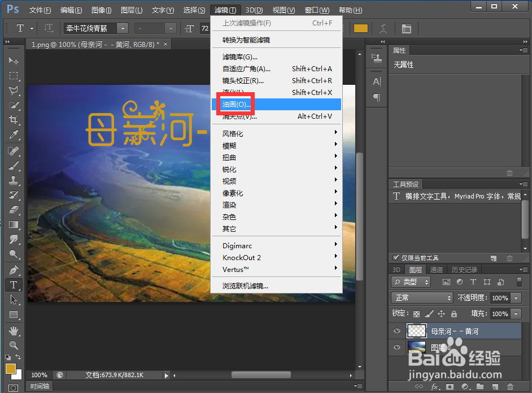The width and height of the screenshot is (532, 393).
Task: Select the Rectangular Marquee tool
Action: (x=14, y=75)
